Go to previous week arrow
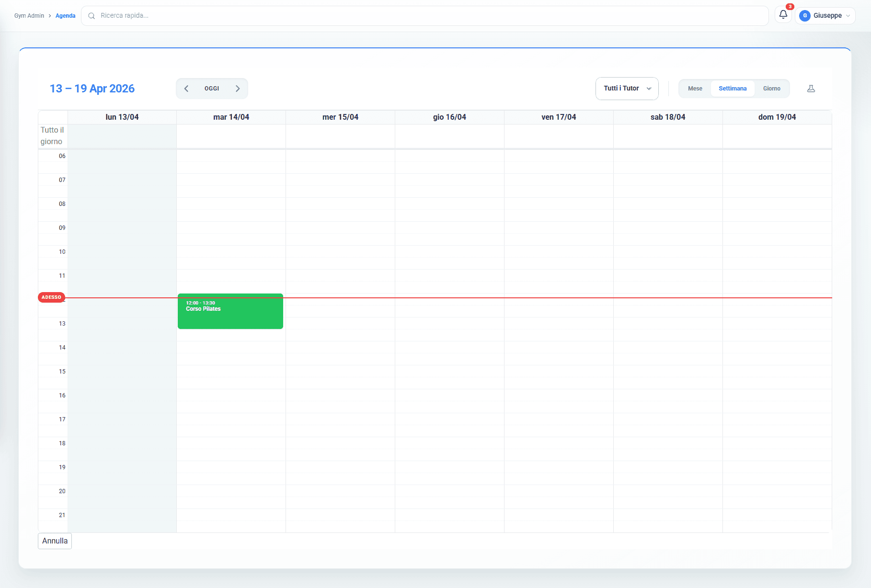Screen dimensions: 871x588 coord(186,89)
